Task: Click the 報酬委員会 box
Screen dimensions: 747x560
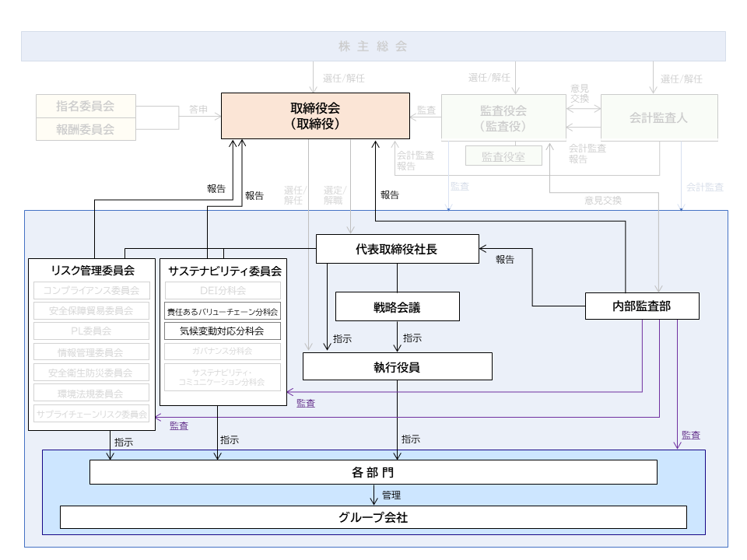Action: 86,130
